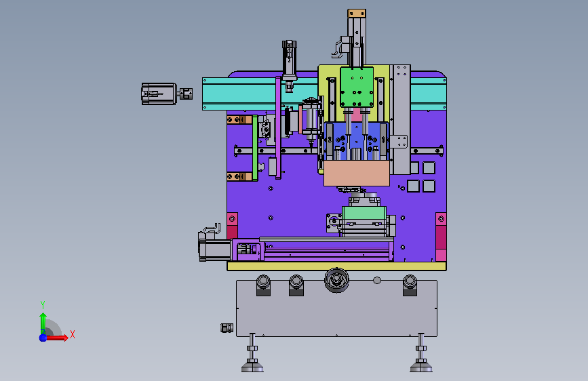Select the bottom-right gray square cutout
This screenshot has width=588, height=381.
pyautogui.click(x=429, y=186)
